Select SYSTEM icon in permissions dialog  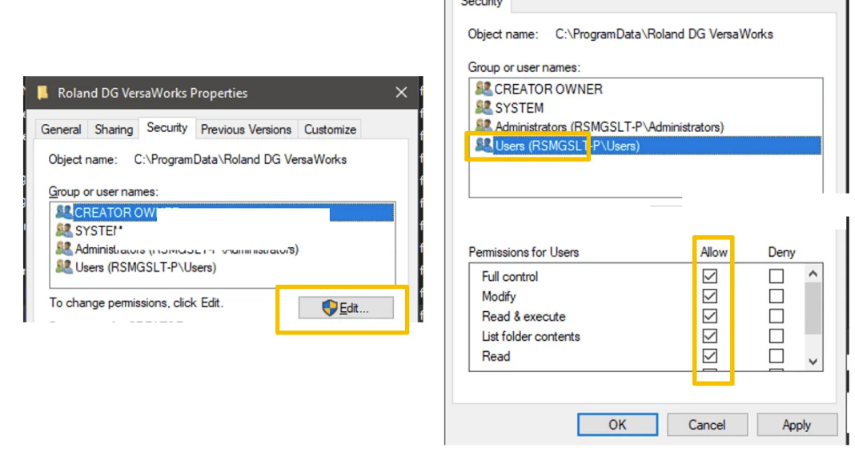point(483,107)
